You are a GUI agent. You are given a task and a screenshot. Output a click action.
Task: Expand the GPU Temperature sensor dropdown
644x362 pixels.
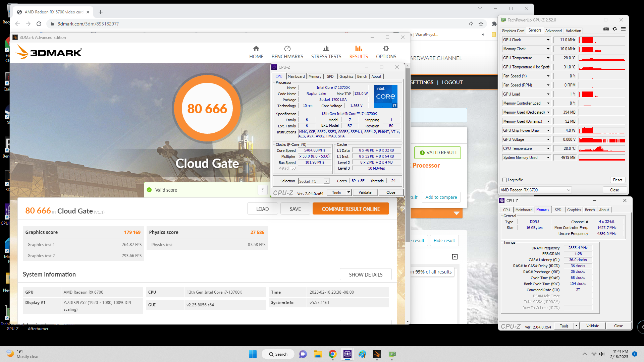[x=548, y=58]
